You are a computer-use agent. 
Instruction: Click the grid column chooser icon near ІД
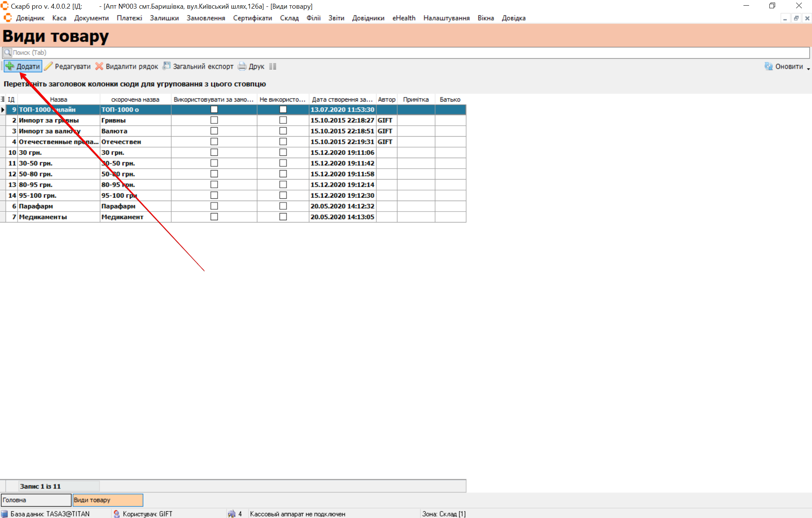pyautogui.click(x=3, y=99)
